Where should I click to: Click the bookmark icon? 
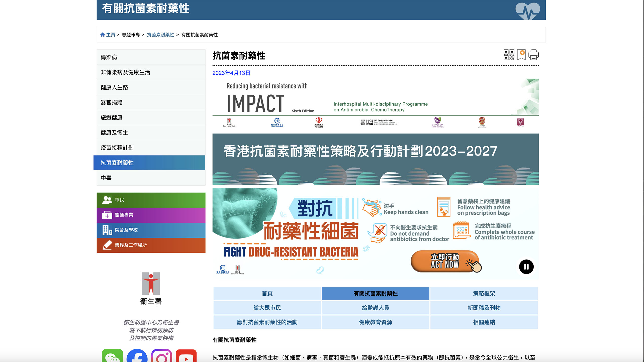521,55
